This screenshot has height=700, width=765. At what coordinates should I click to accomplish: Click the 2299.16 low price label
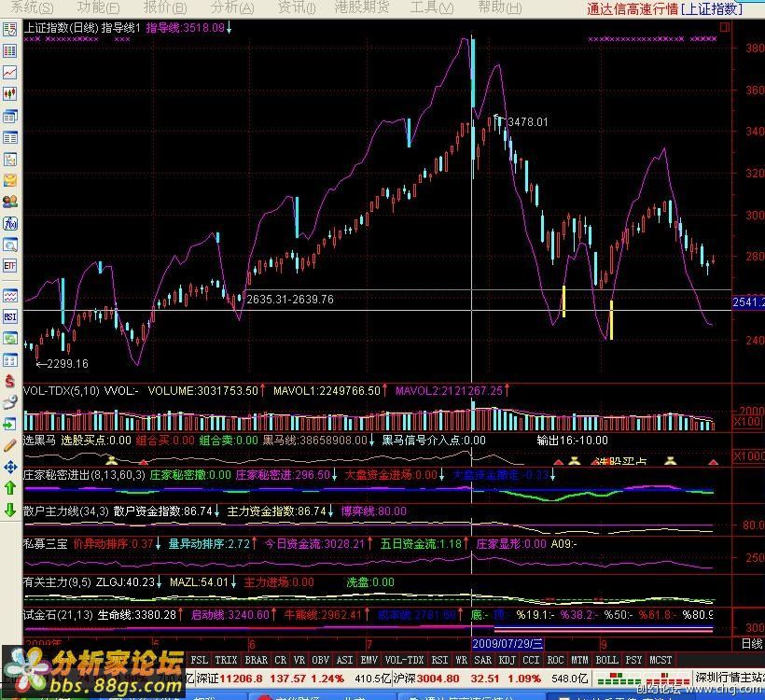pos(67,364)
